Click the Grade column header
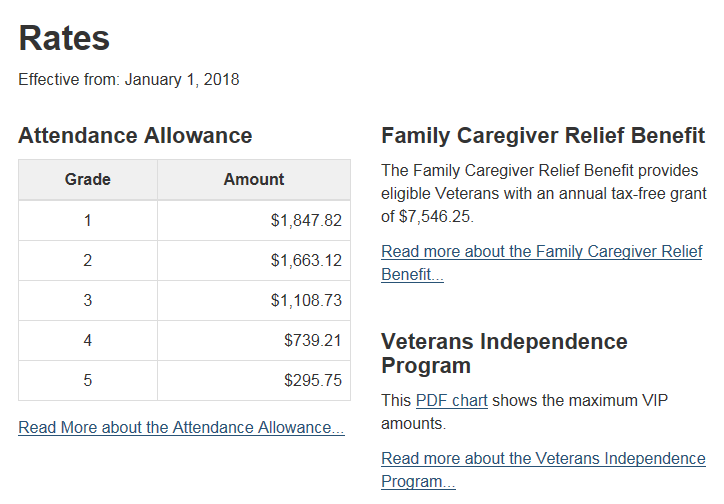The height and width of the screenshot is (504, 724). pyautogui.click(x=88, y=180)
